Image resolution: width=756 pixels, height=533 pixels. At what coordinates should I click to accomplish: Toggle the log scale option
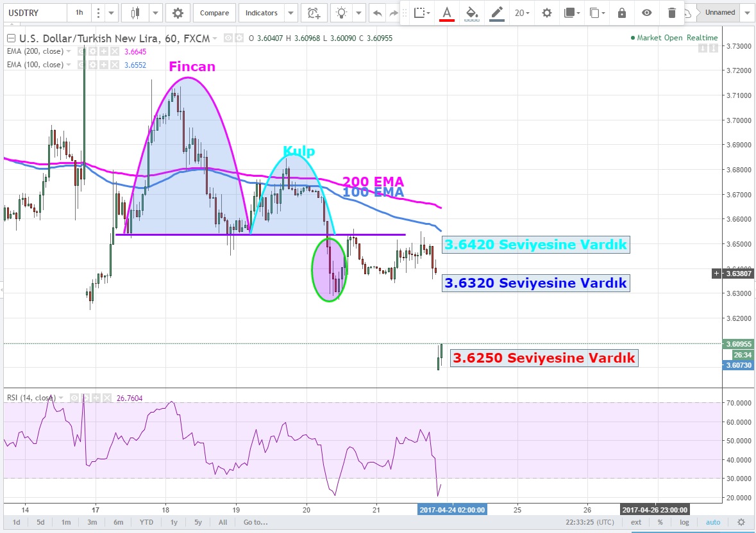click(x=685, y=522)
